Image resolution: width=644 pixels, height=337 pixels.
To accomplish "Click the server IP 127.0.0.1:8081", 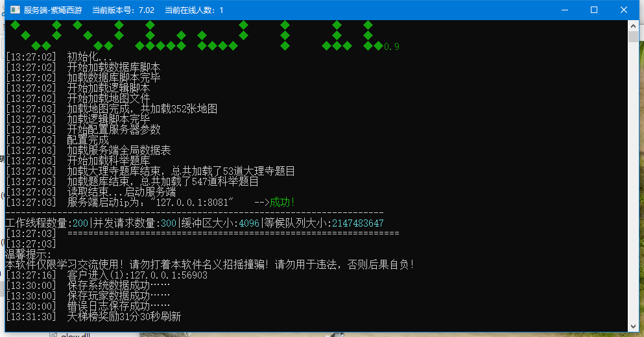I will click(x=192, y=202).
